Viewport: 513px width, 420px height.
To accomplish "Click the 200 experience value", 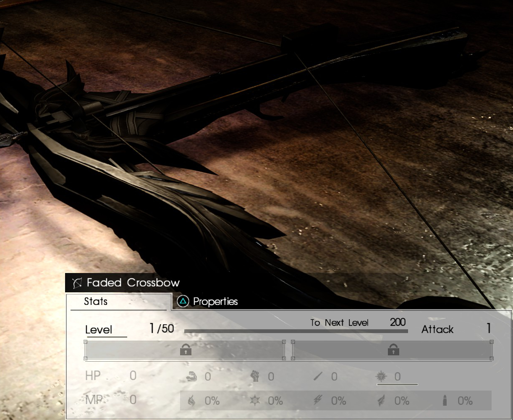I will tap(398, 322).
